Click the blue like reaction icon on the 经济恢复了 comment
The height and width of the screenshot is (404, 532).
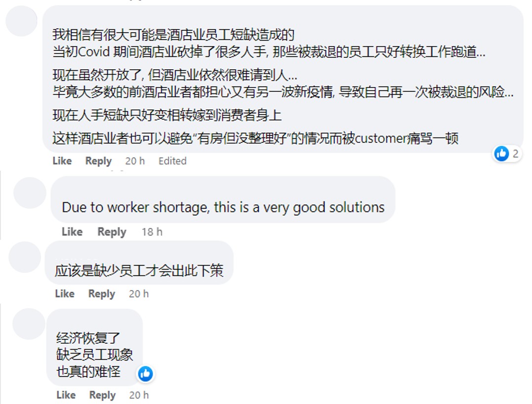146,374
